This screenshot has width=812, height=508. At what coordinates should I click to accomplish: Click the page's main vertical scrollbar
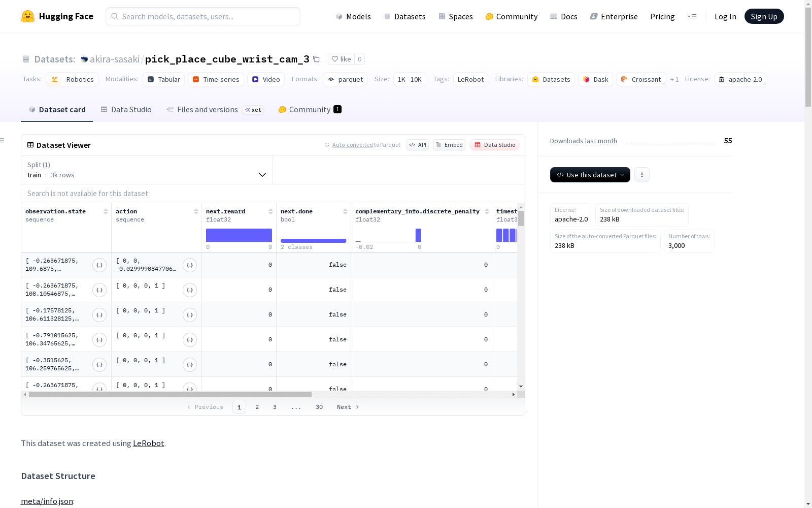(x=808, y=56)
